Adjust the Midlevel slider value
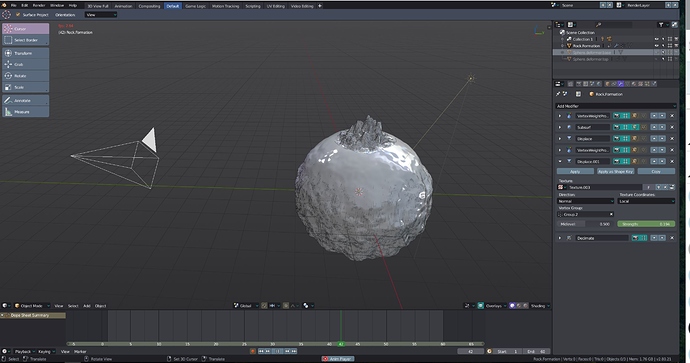Screen dimensions: 690x363 (585, 224)
